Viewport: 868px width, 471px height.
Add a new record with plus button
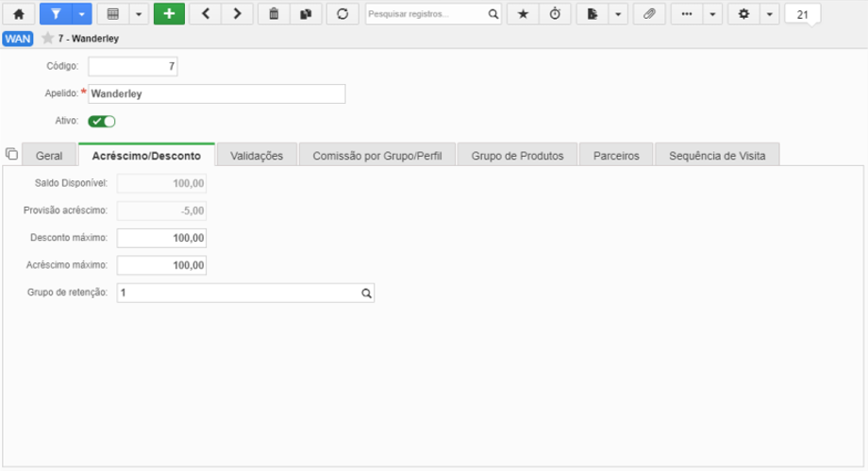169,14
